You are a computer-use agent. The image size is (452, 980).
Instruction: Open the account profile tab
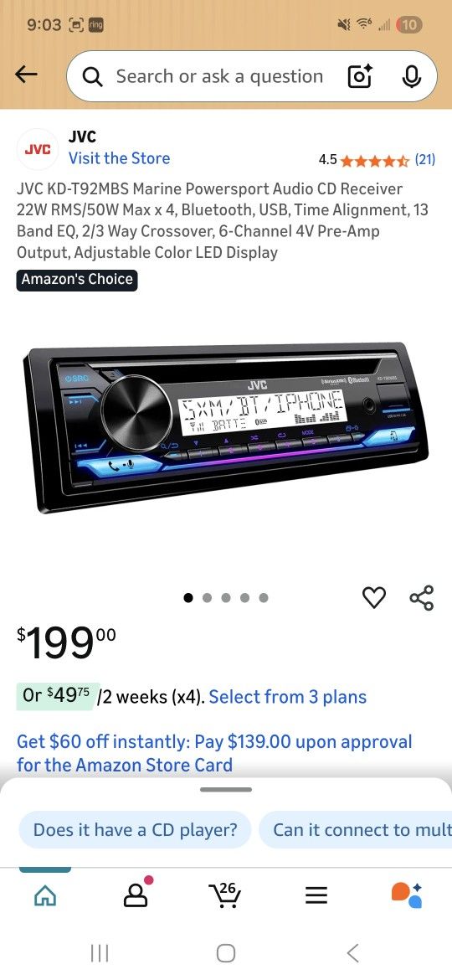136,894
